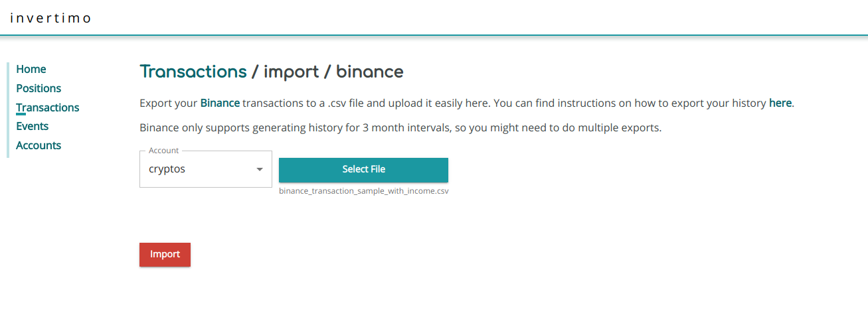Image resolution: width=868 pixels, height=325 pixels.
Task: Click the small Account field label
Action: tap(163, 151)
